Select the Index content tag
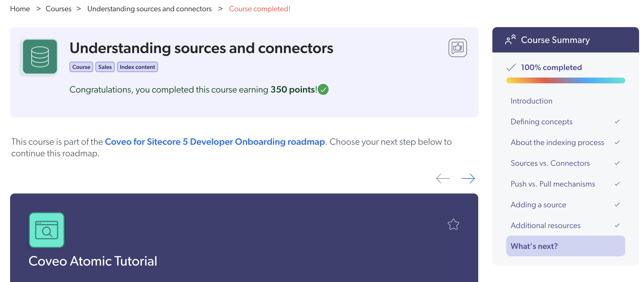Screen dimensions: 644x282 pyautogui.click(x=137, y=67)
